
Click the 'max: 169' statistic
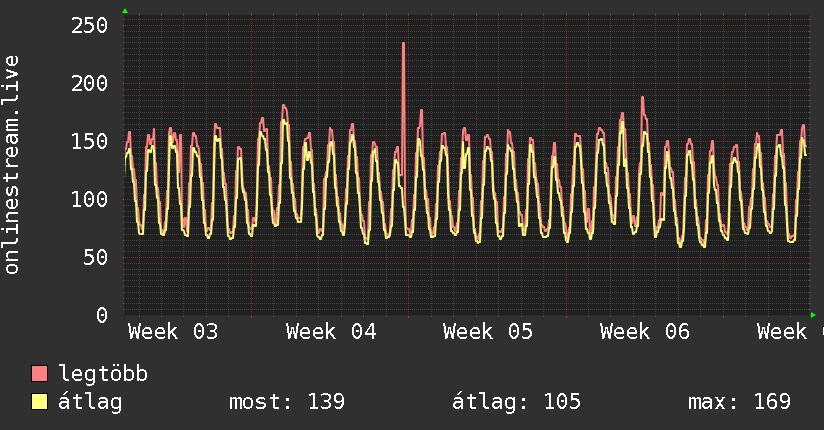tap(739, 402)
